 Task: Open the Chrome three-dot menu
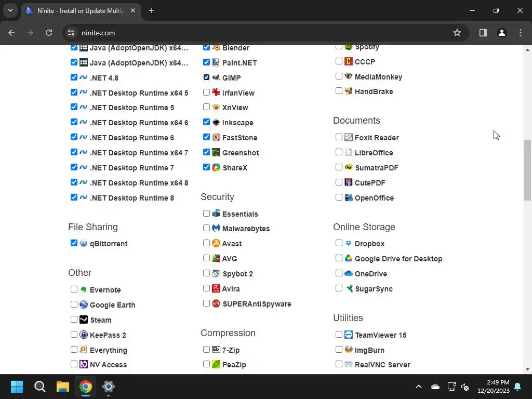(x=521, y=33)
